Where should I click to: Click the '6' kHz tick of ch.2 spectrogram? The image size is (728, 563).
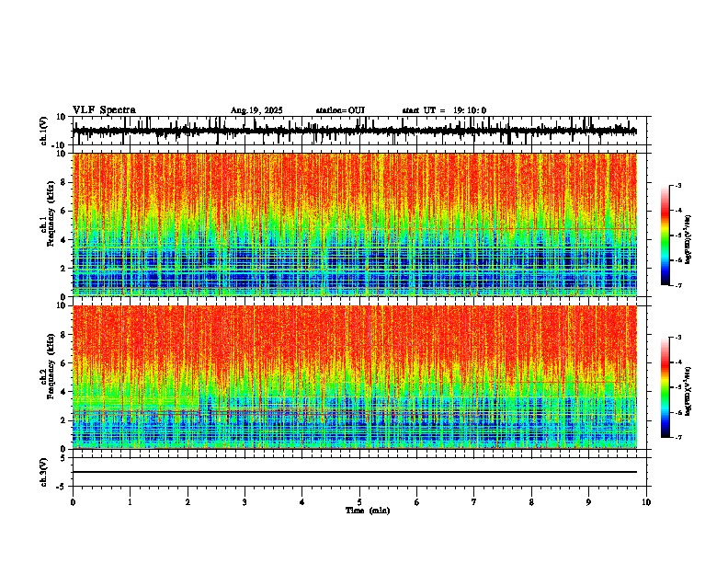click(x=63, y=363)
